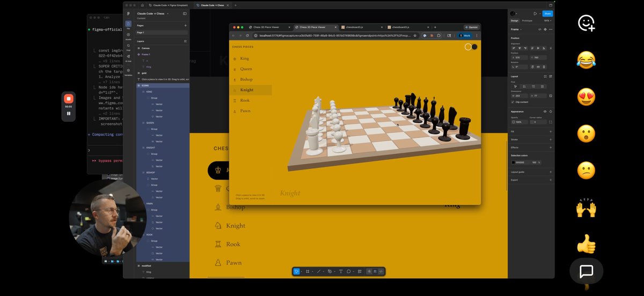Bookmark this page with star icon

click(x=415, y=35)
